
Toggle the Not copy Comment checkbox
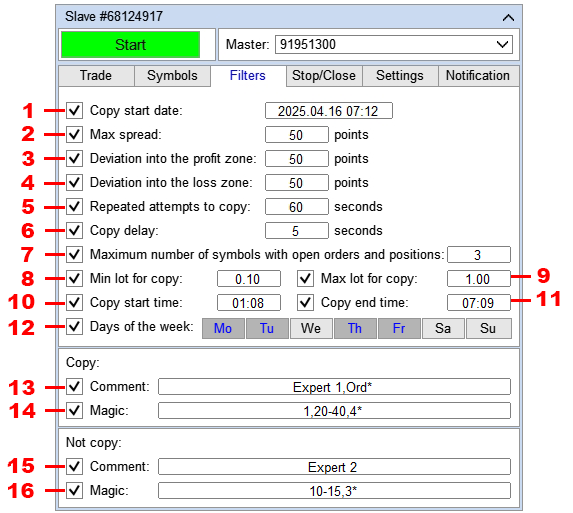click(x=74, y=467)
